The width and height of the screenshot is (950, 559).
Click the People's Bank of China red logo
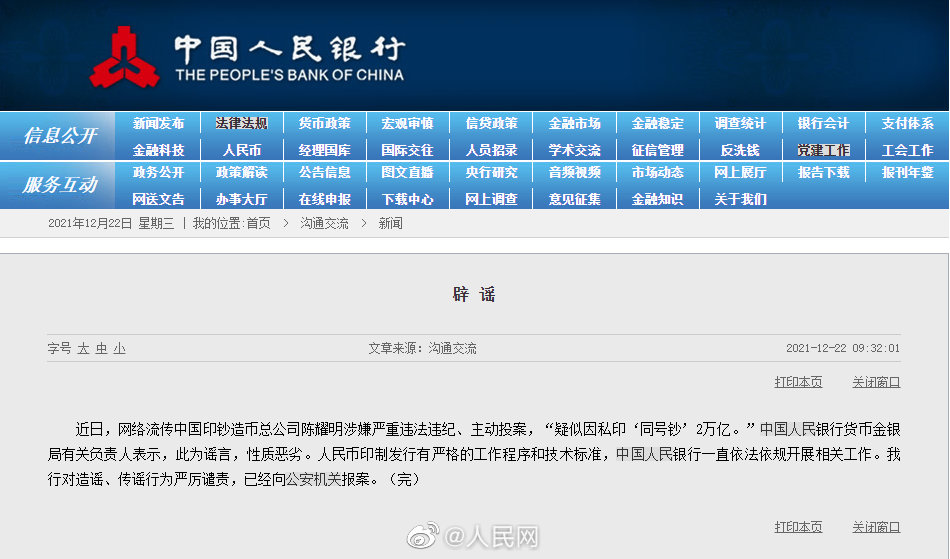point(124,57)
